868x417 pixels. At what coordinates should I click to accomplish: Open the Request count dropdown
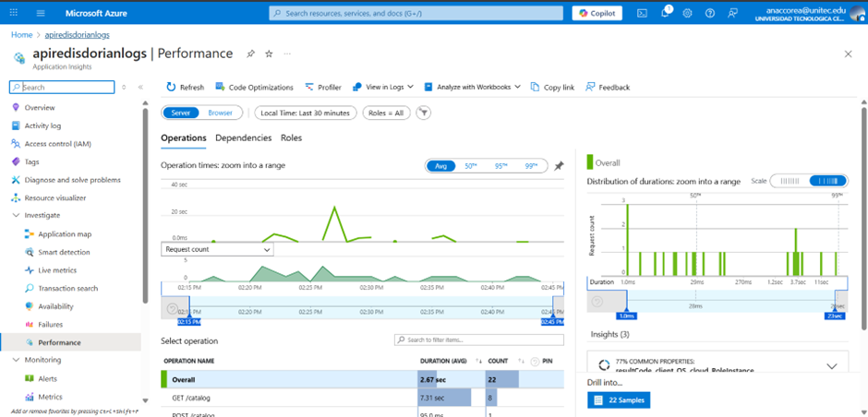tap(217, 249)
